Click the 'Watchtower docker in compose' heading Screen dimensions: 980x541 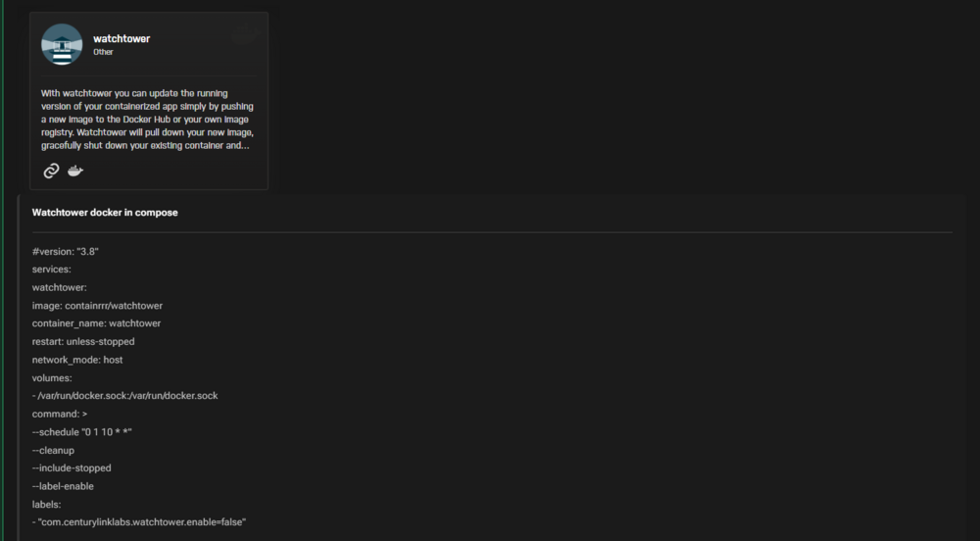pos(105,213)
